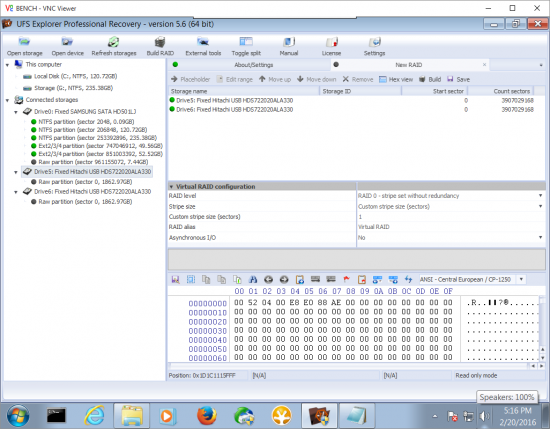Open the RAID level dropdown
550x429 pixels.
541,196
